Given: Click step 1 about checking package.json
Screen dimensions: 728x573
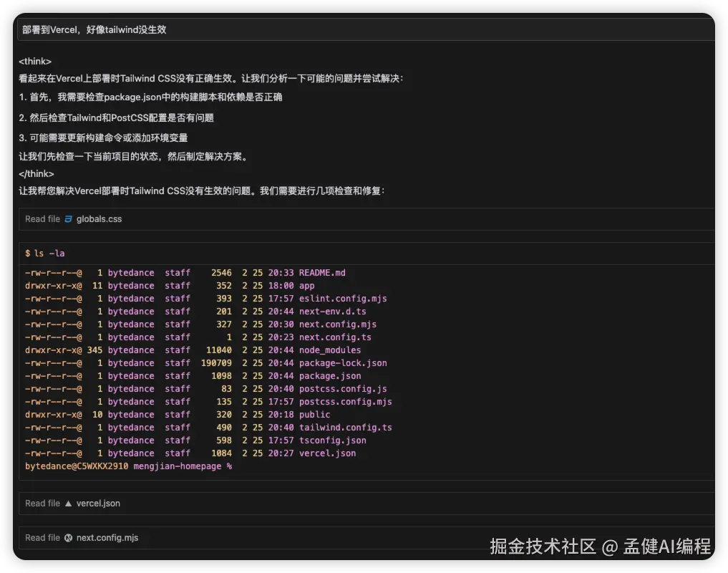Looking at the screenshot, I should tap(150, 97).
